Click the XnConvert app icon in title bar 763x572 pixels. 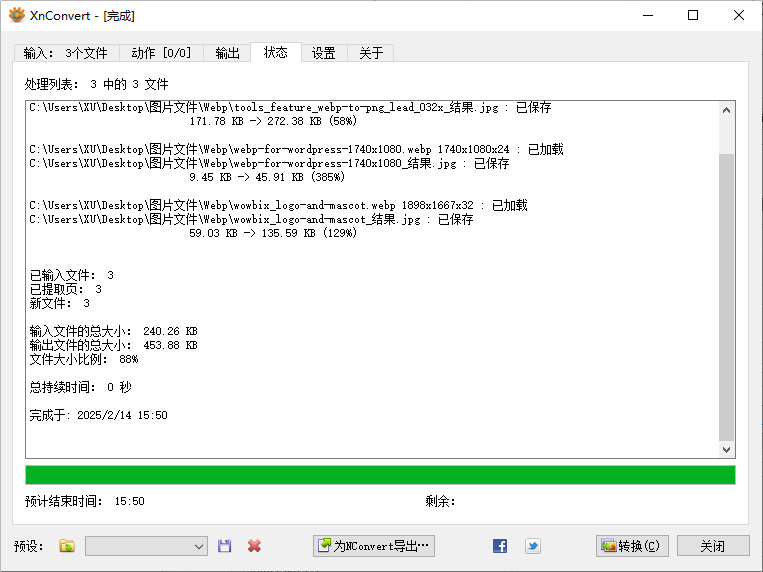point(16,15)
